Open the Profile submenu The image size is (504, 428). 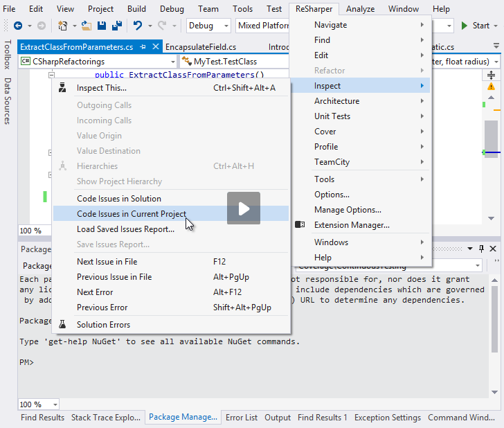(360, 147)
